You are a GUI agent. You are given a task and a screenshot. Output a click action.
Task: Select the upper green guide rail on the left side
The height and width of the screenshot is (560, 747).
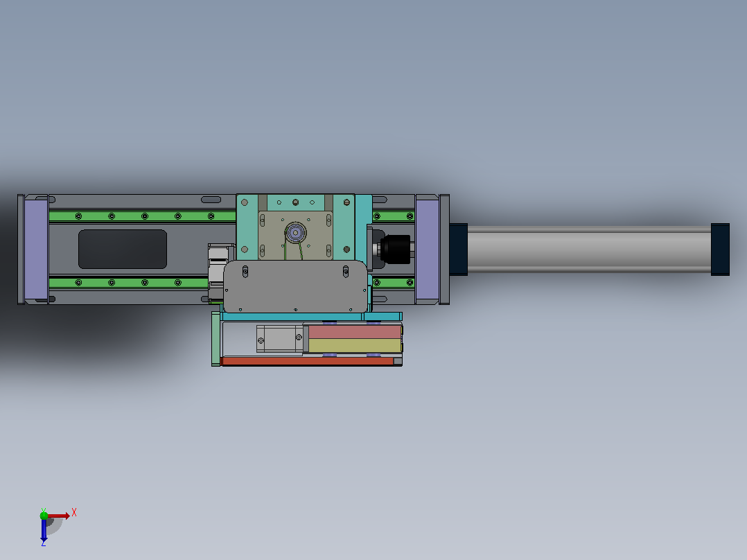(x=142, y=216)
